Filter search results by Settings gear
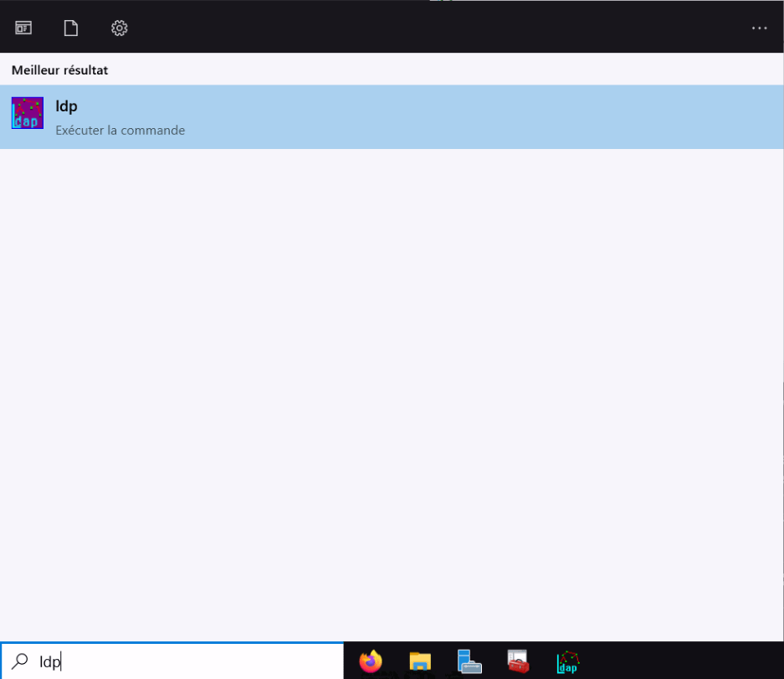This screenshot has height=679, width=784. coord(119,28)
